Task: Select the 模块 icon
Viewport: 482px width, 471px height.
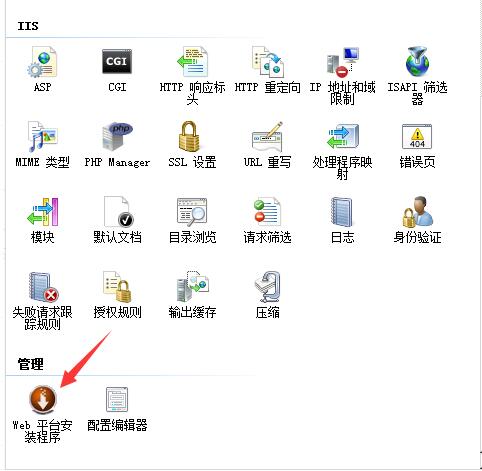Action: click(42, 212)
